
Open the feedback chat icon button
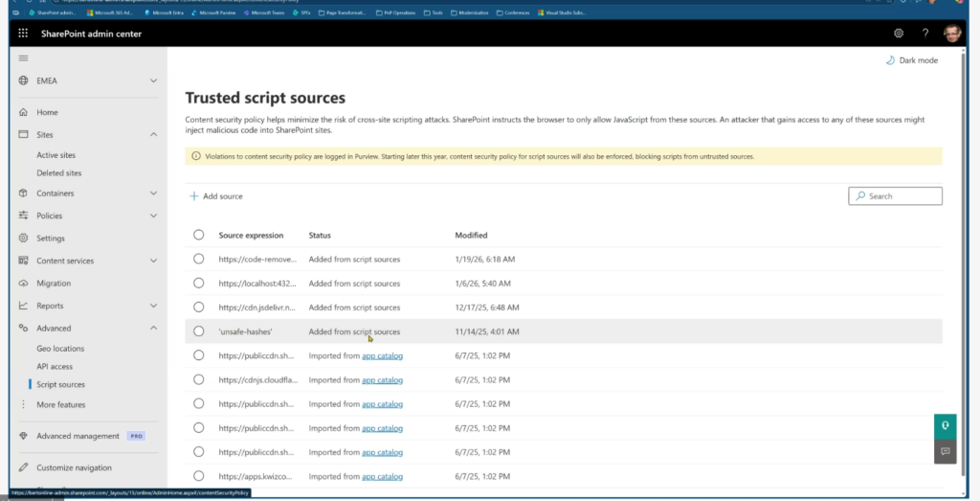click(x=945, y=450)
